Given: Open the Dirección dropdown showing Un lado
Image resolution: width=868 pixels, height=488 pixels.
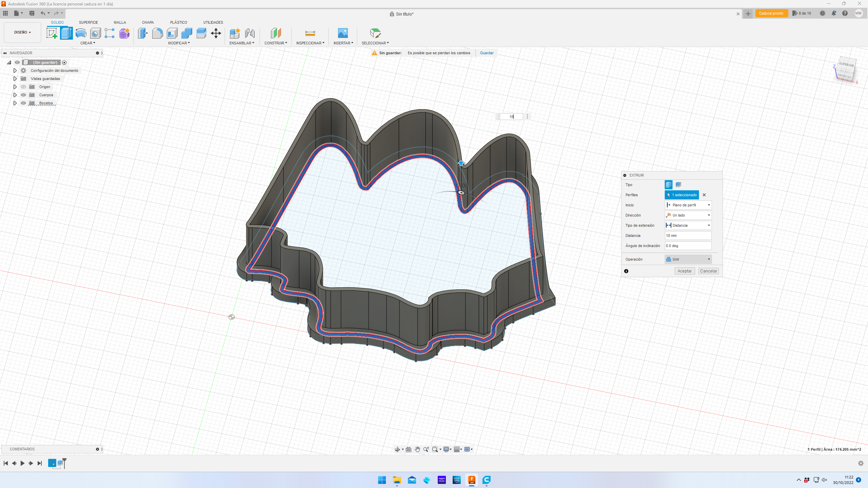Looking at the screenshot, I should point(688,215).
